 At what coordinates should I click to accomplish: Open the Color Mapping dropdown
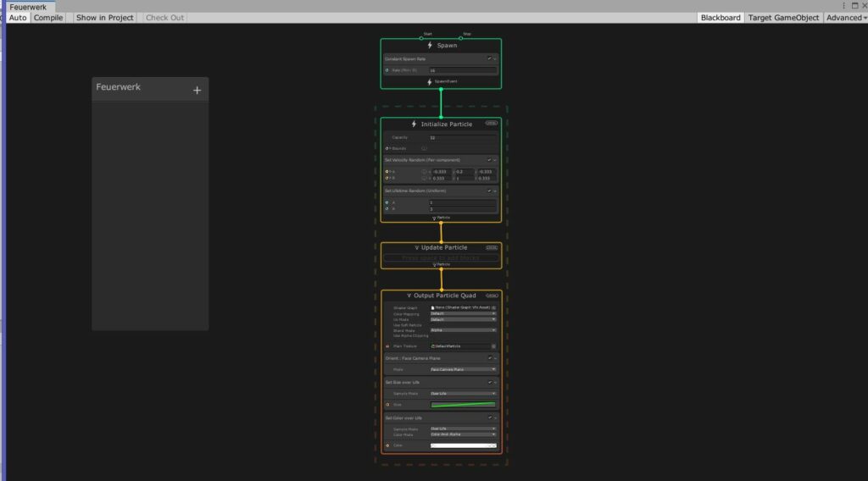pyautogui.click(x=462, y=313)
